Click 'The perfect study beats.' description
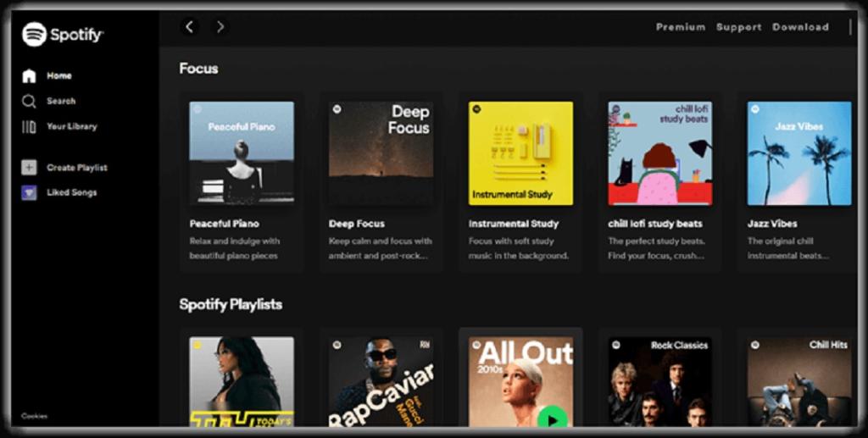 pos(657,241)
